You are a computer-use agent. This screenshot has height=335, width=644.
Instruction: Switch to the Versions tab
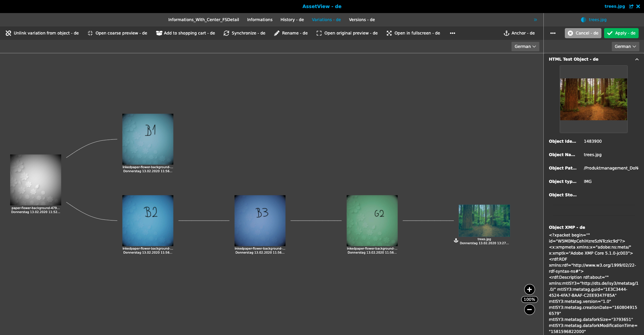tap(362, 20)
